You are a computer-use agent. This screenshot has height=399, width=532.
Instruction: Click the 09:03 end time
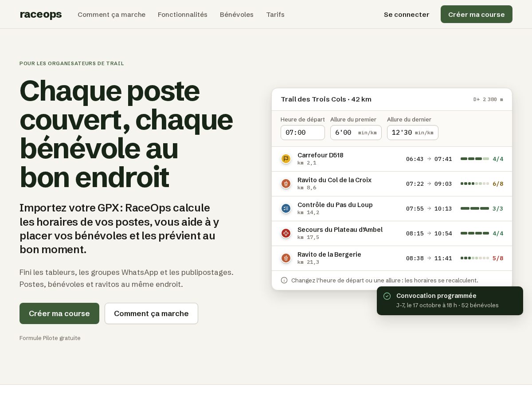pos(443,184)
